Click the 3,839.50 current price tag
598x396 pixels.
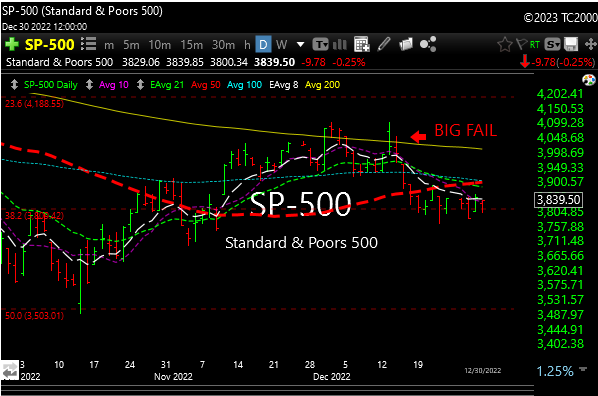click(x=558, y=200)
